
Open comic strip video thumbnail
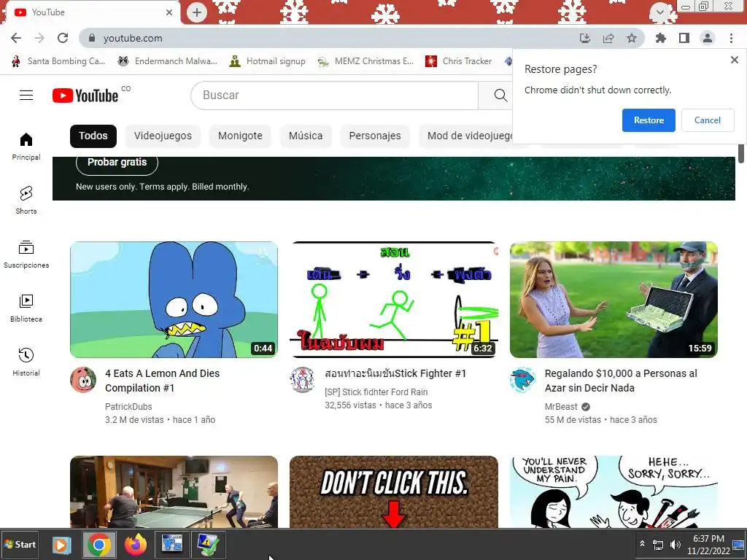pos(614,492)
